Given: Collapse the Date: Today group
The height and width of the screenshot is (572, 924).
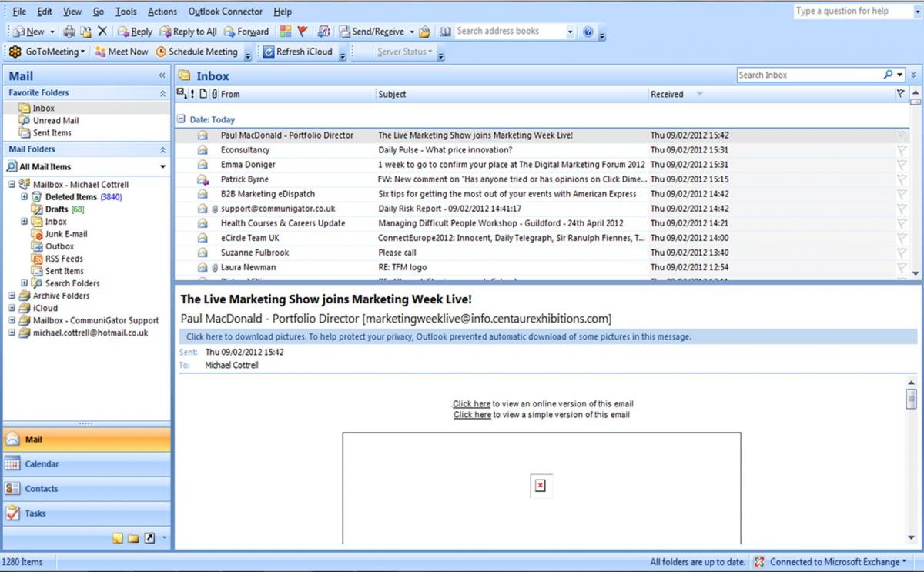Looking at the screenshot, I should (182, 120).
